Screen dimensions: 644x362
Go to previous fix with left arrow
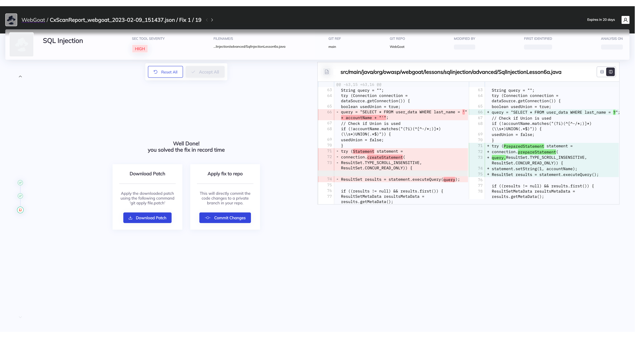pyautogui.click(x=207, y=20)
